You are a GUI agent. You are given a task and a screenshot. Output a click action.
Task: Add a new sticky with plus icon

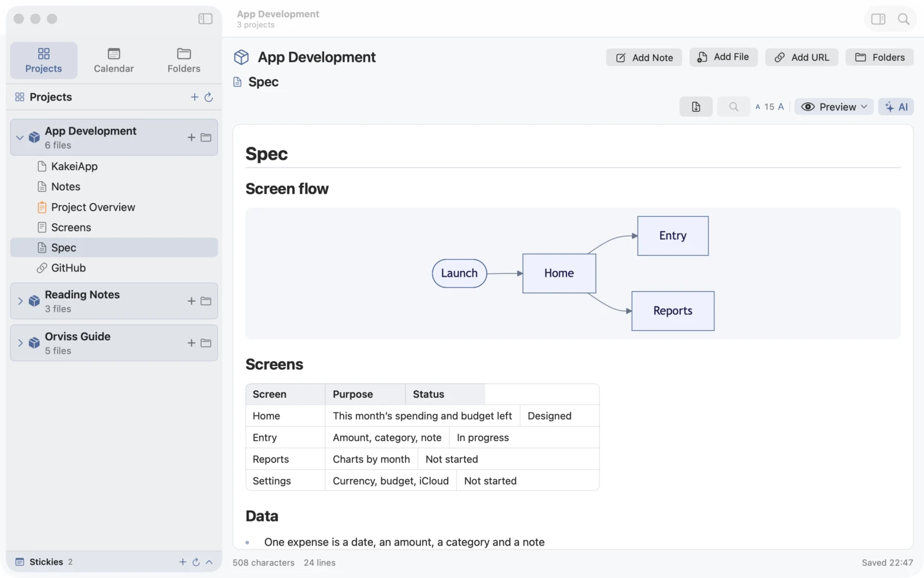(182, 562)
